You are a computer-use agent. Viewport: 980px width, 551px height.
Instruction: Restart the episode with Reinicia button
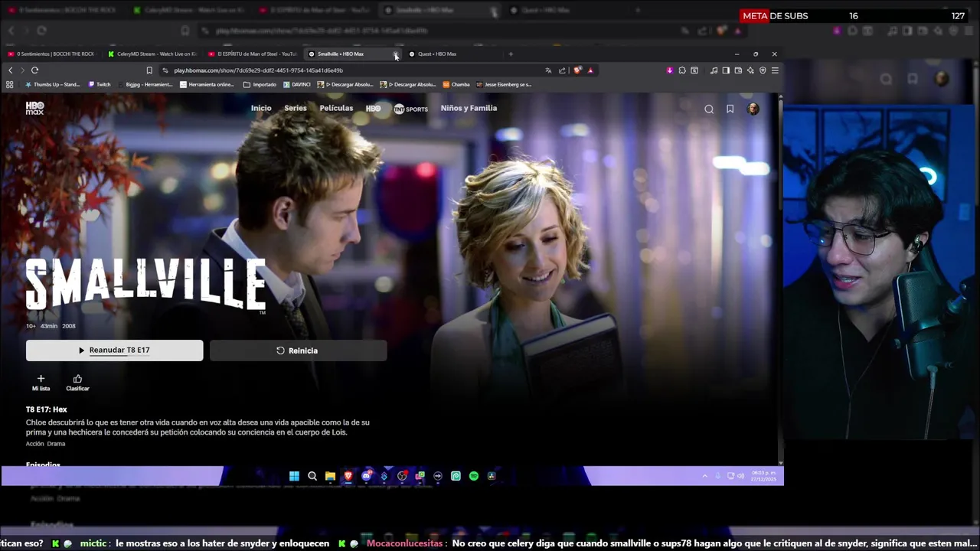(x=298, y=350)
